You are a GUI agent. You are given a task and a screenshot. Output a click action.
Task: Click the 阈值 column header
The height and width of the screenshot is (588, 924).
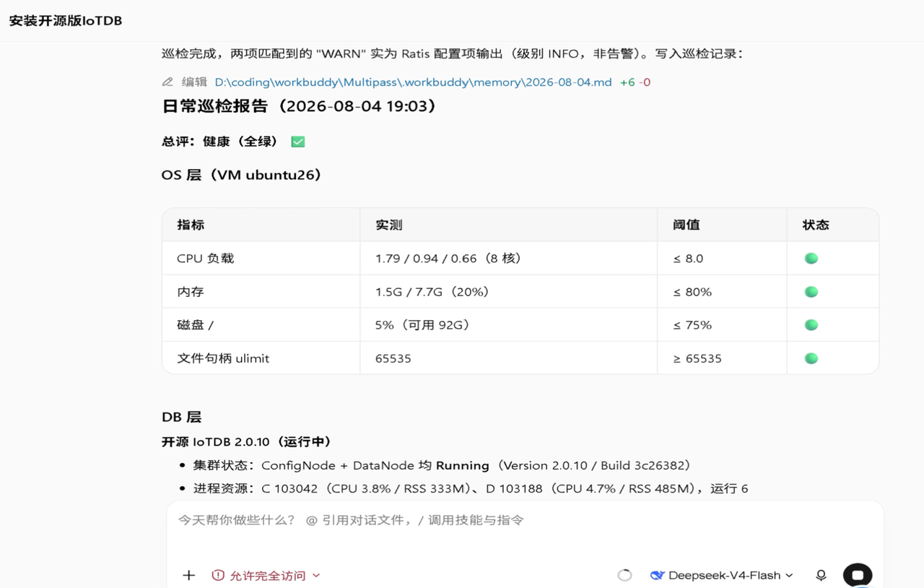pos(687,225)
